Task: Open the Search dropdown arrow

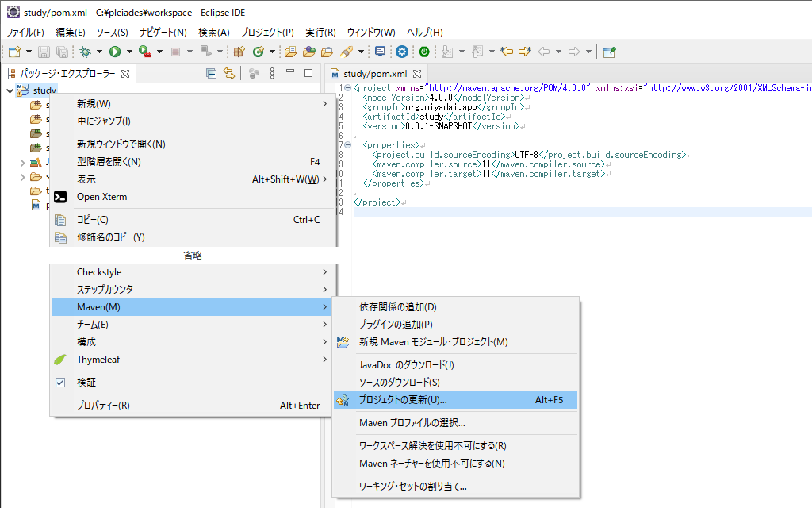Action: [x=361, y=52]
